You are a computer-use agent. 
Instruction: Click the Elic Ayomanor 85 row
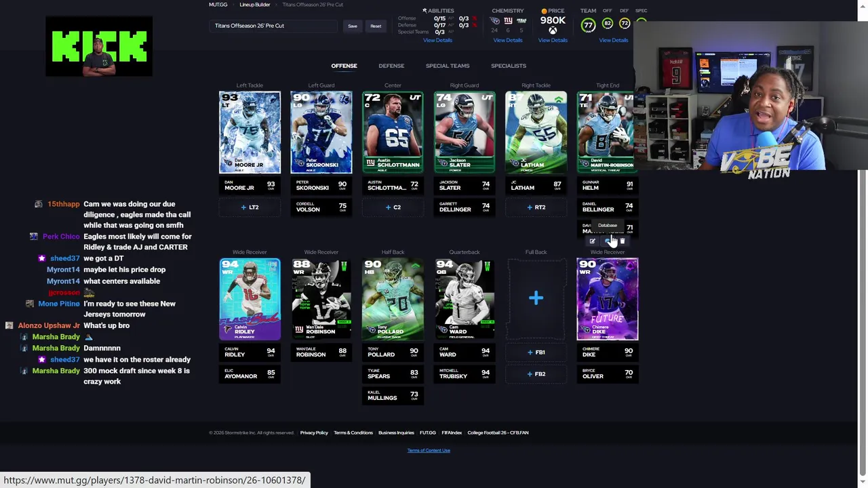[x=250, y=373]
